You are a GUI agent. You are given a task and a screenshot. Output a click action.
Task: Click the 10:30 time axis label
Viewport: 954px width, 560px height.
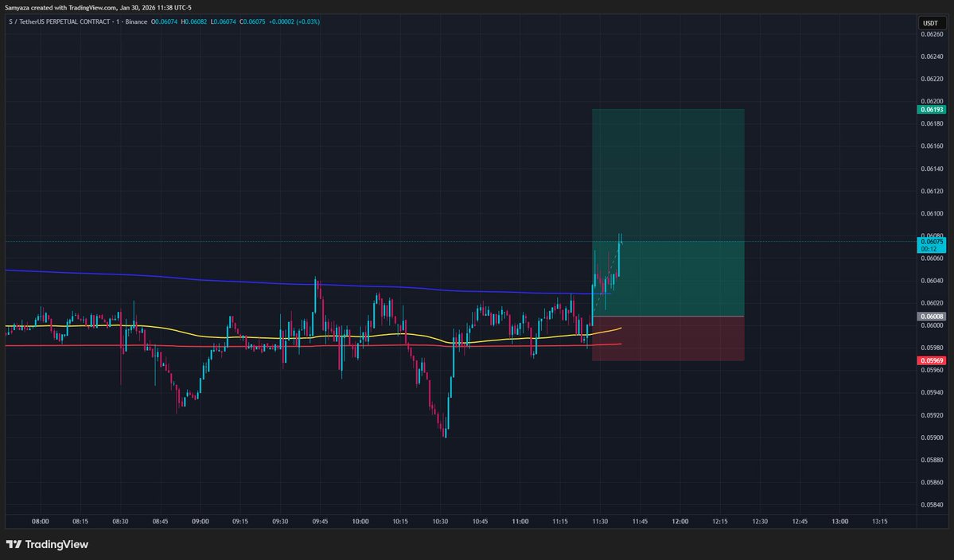click(x=440, y=522)
